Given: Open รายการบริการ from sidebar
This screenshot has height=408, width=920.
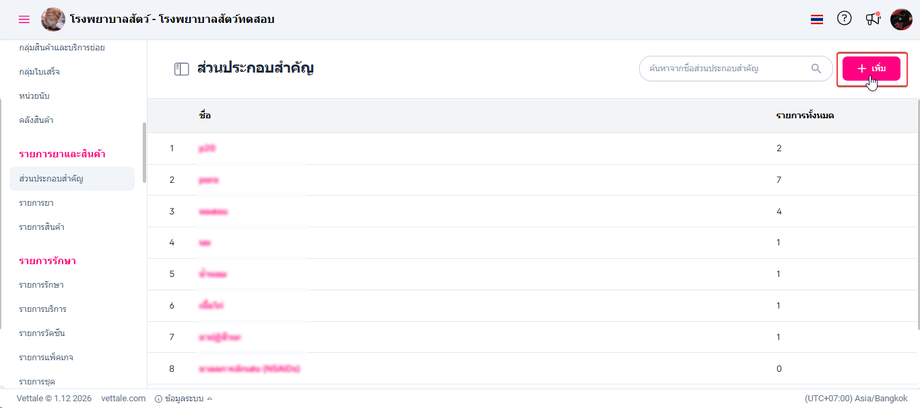Looking at the screenshot, I should [x=43, y=309].
